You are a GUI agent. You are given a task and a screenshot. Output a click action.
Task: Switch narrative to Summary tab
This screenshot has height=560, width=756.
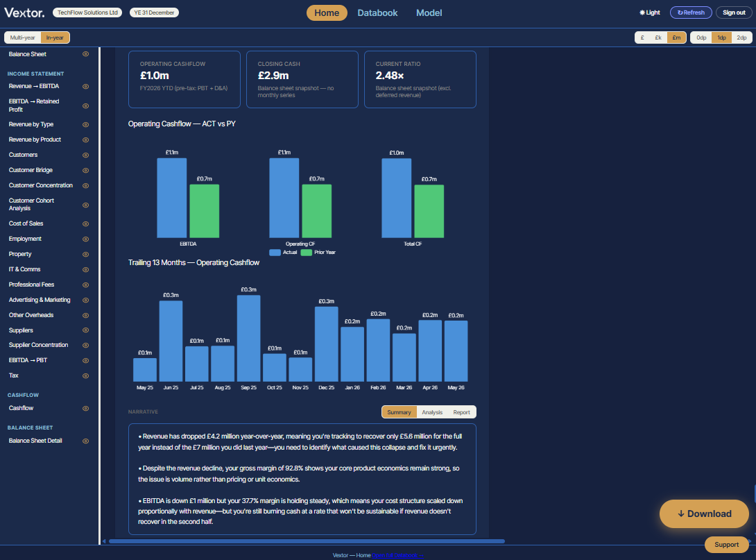(x=400, y=412)
